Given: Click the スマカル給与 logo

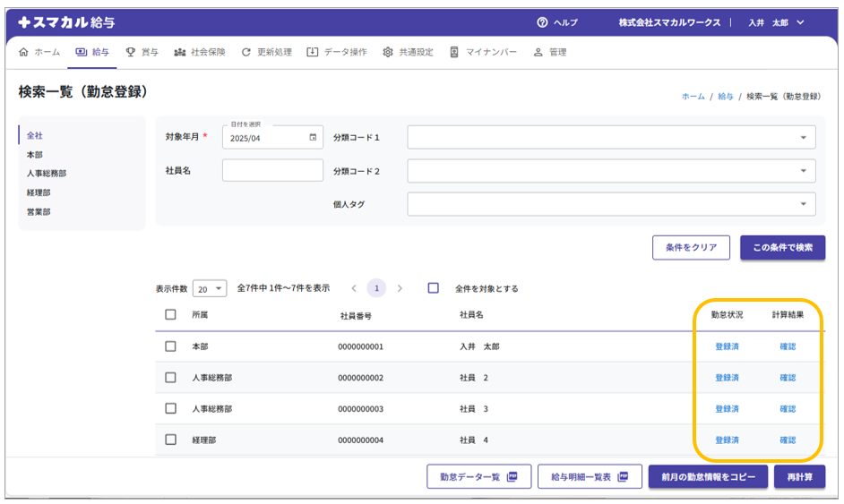Looking at the screenshot, I should point(67,22).
